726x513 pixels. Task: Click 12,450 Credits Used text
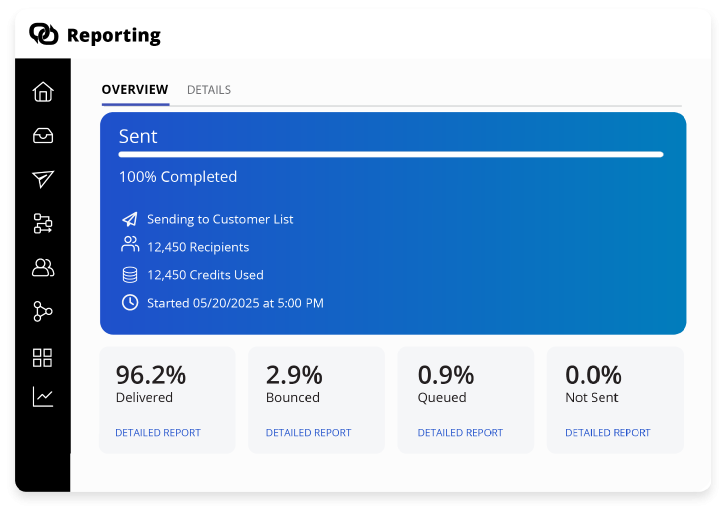tap(205, 275)
